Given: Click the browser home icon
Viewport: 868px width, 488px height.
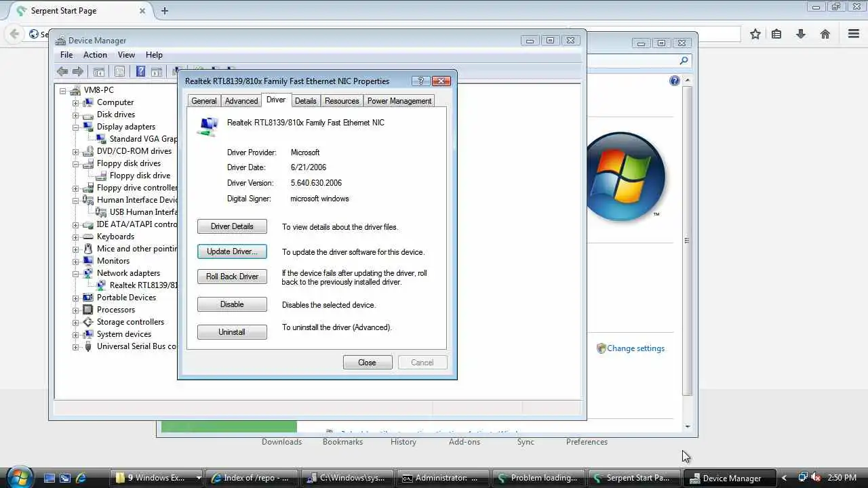Looking at the screenshot, I should click(825, 34).
